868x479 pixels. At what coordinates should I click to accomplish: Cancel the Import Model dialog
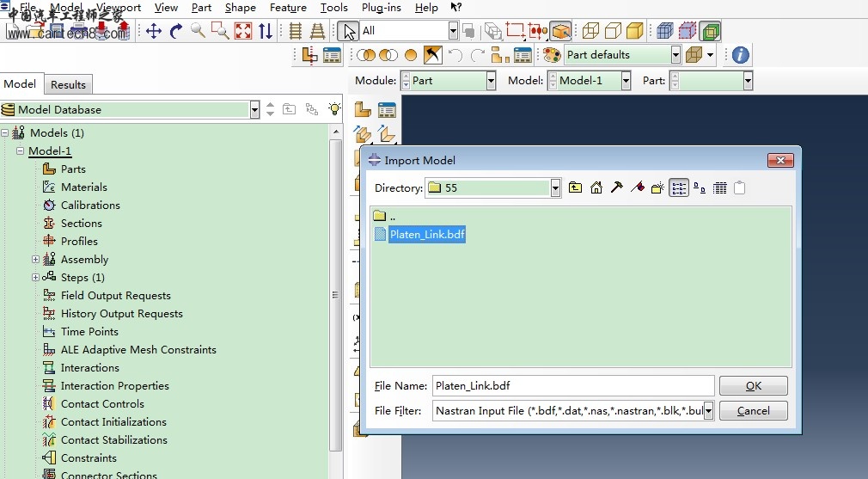753,411
